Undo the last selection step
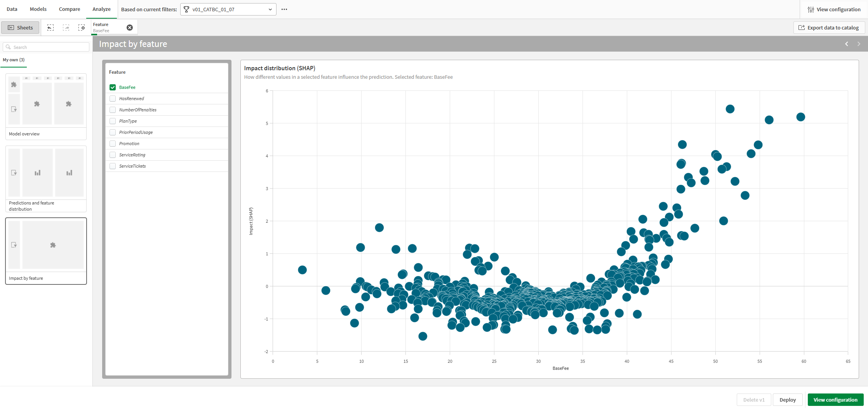 click(50, 27)
